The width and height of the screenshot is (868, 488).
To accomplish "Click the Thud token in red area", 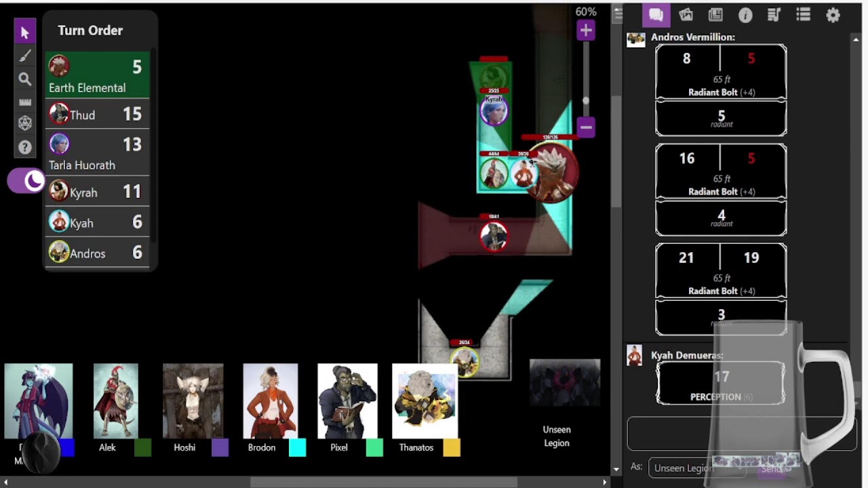I will (x=494, y=237).
